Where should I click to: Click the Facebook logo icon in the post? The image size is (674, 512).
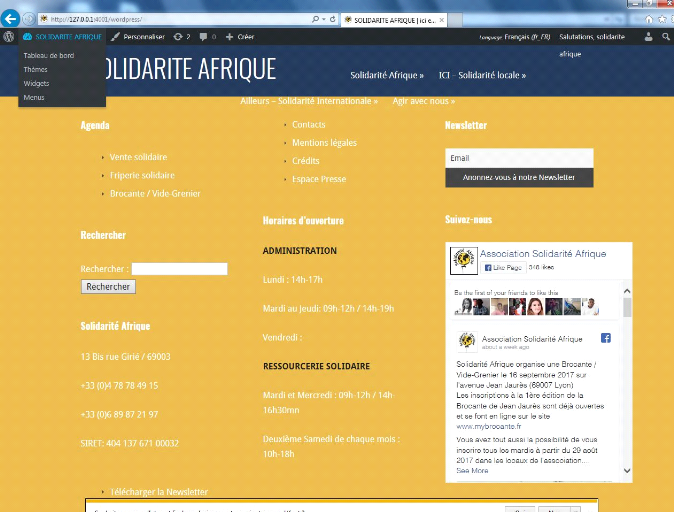click(605, 339)
